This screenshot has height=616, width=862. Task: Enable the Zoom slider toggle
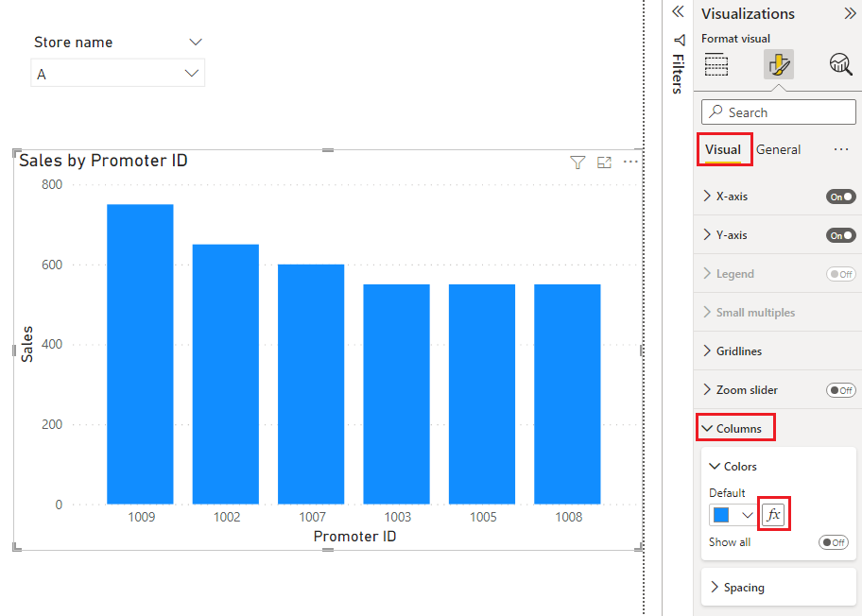(x=840, y=390)
